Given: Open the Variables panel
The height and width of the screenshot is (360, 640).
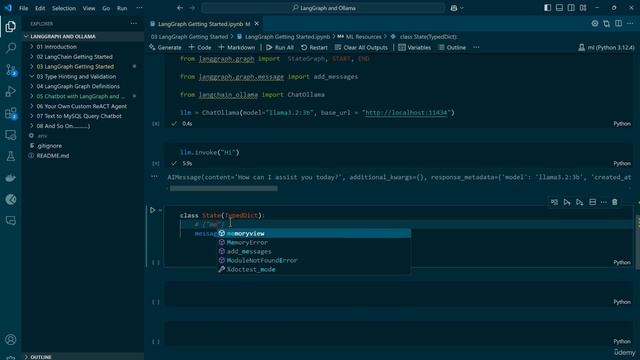Looking at the screenshot, I should coord(415,47).
